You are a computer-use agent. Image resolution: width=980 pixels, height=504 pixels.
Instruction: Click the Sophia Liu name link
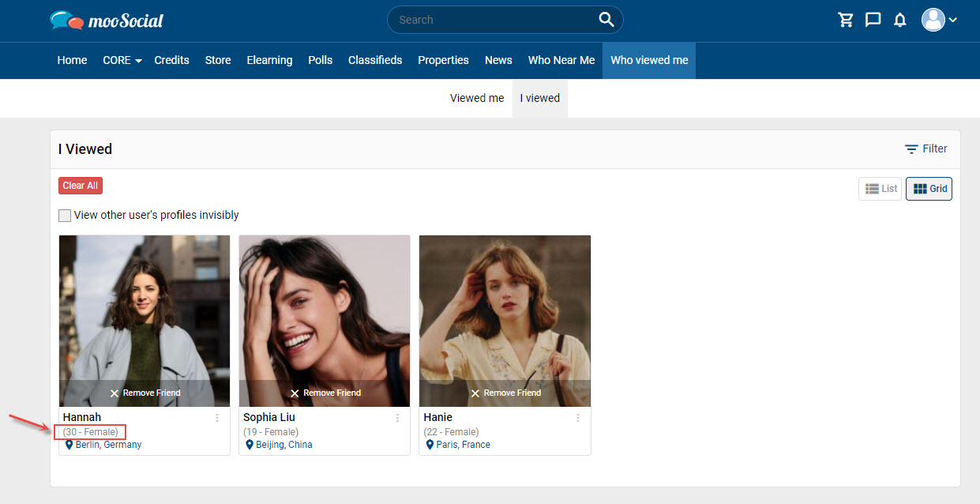(x=270, y=417)
